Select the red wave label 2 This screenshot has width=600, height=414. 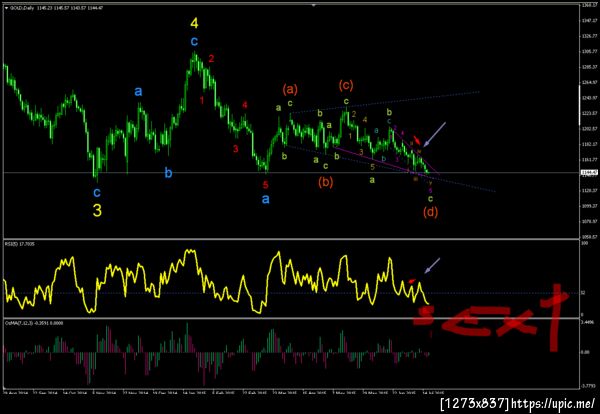tap(211, 59)
